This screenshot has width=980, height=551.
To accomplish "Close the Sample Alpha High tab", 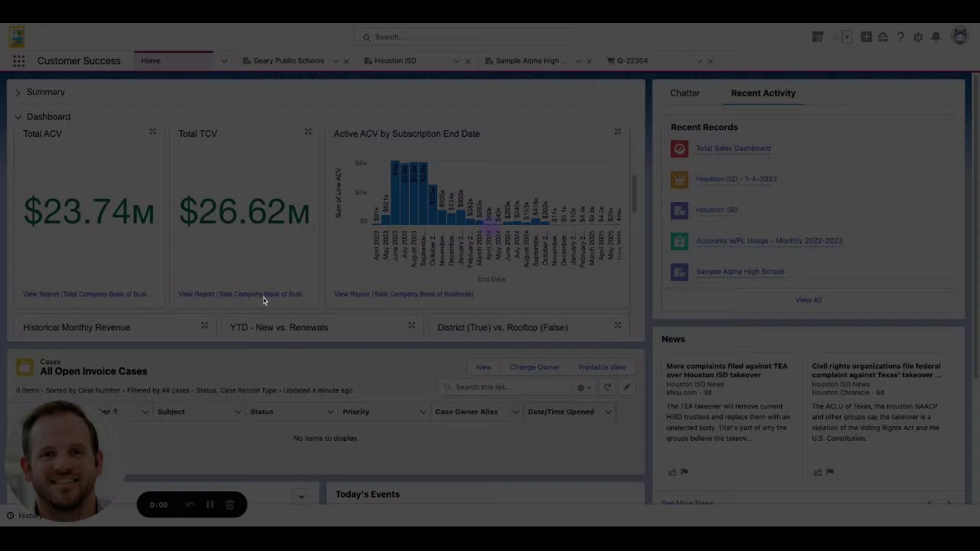I will (589, 61).
